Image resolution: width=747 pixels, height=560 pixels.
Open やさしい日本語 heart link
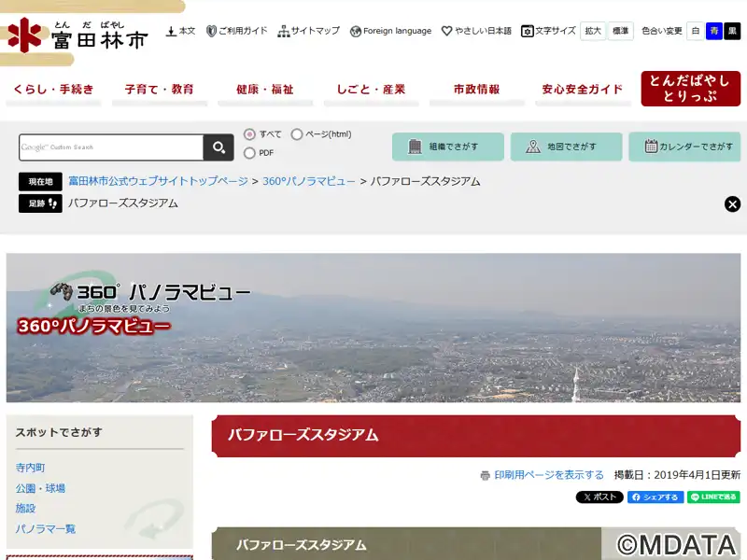pos(476,31)
